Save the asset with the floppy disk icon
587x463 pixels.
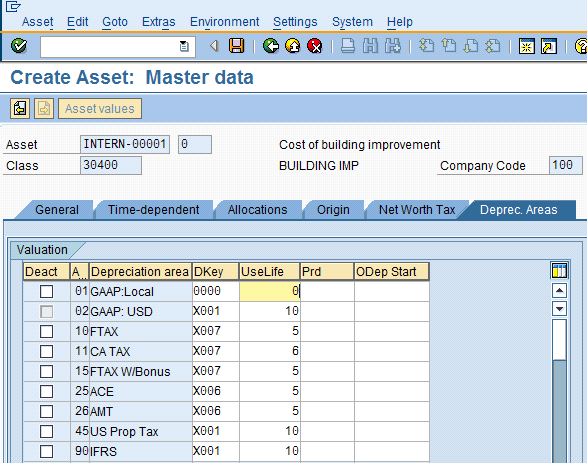pos(236,46)
